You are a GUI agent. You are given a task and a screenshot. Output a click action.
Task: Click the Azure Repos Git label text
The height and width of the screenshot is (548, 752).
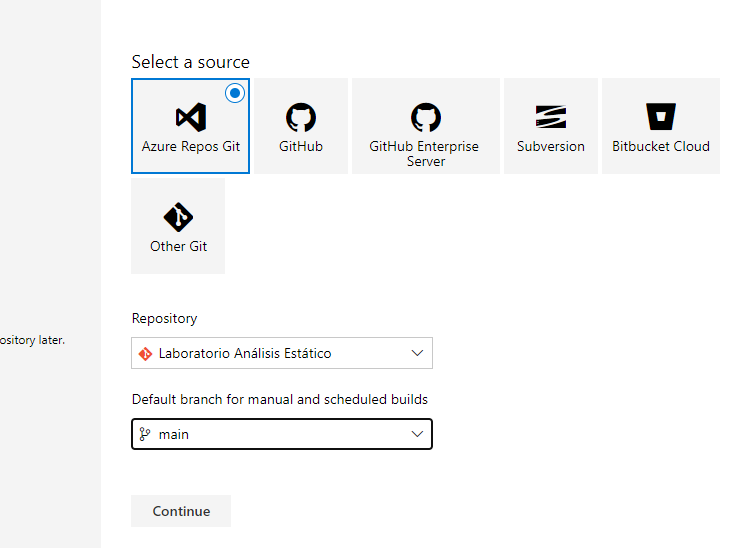pyautogui.click(x=190, y=146)
